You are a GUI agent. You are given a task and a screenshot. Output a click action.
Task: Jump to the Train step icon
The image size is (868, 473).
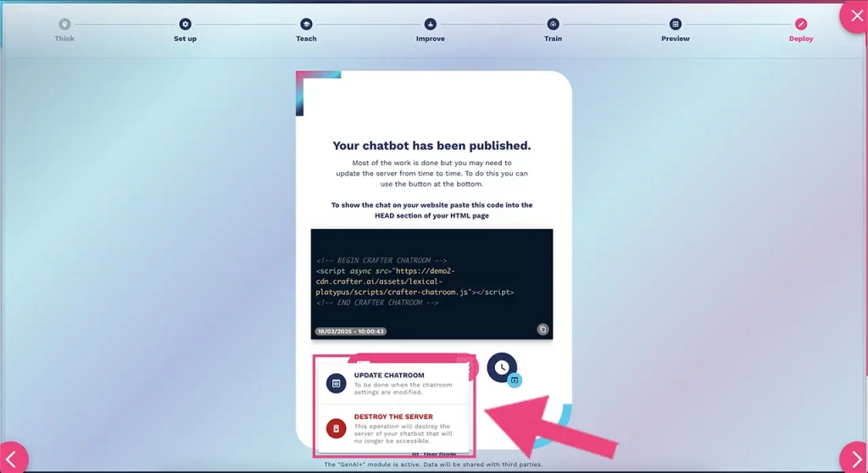[x=553, y=24]
